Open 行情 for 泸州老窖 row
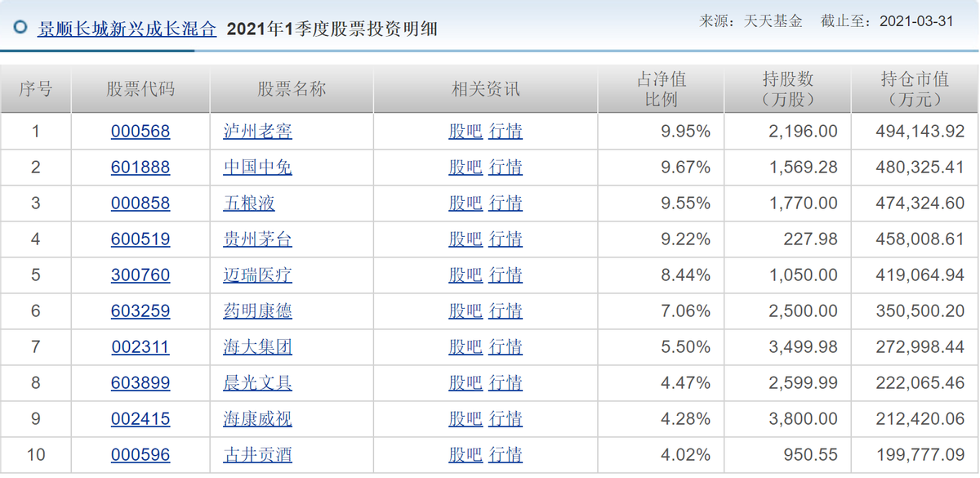This screenshot has height=478, width=980. pyautogui.click(x=506, y=132)
